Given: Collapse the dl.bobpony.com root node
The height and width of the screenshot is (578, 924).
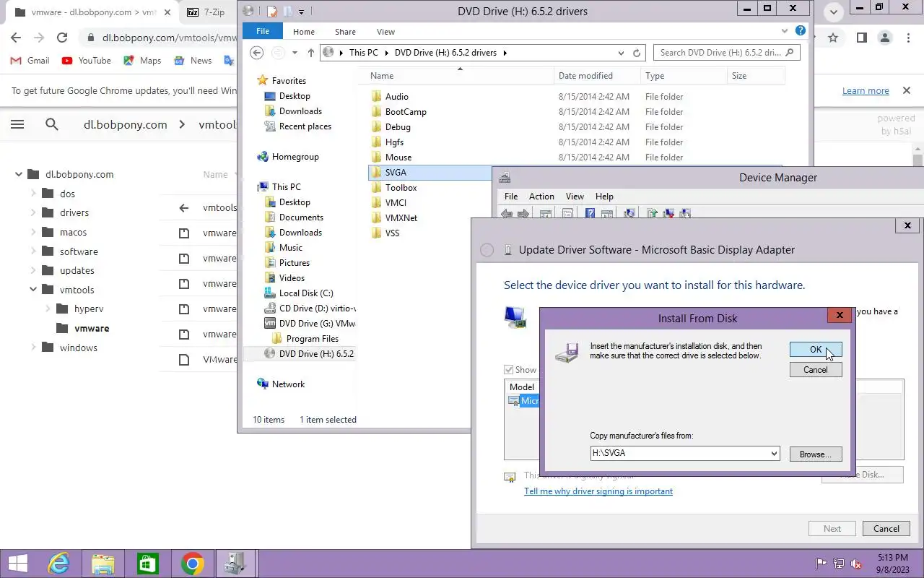Looking at the screenshot, I should (19, 174).
